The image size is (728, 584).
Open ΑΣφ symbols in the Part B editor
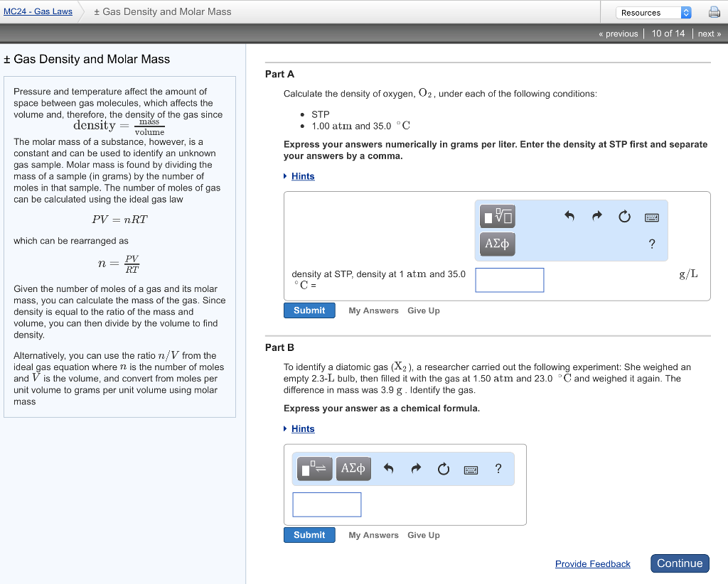[x=353, y=469]
